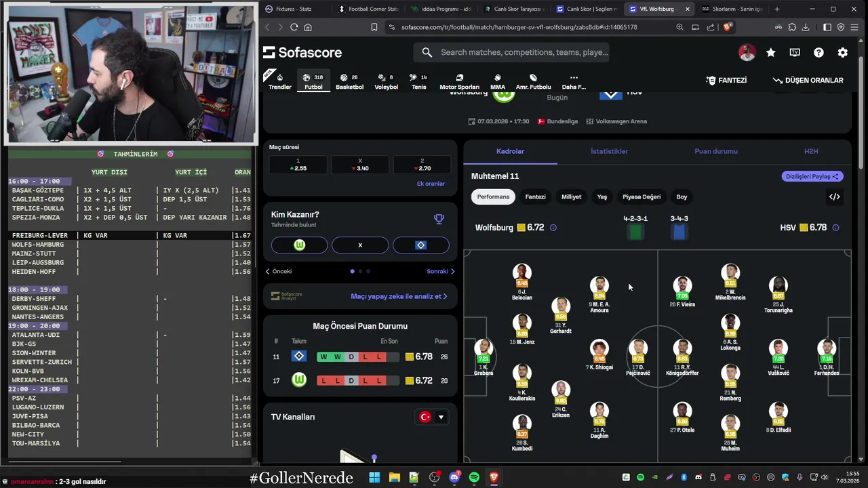The height and width of the screenshot is (488, 868).
Task: Switch to H2H tab
Action: pos(811,151)
